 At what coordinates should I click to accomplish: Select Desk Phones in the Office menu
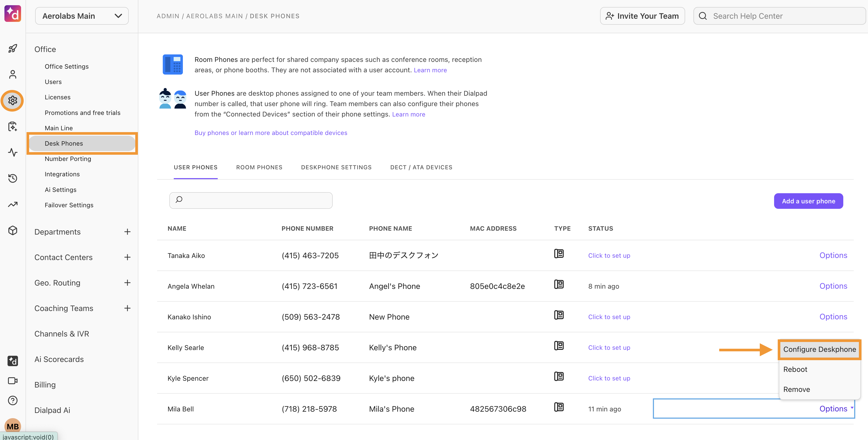pyautogui.click(x=82, y=144)
